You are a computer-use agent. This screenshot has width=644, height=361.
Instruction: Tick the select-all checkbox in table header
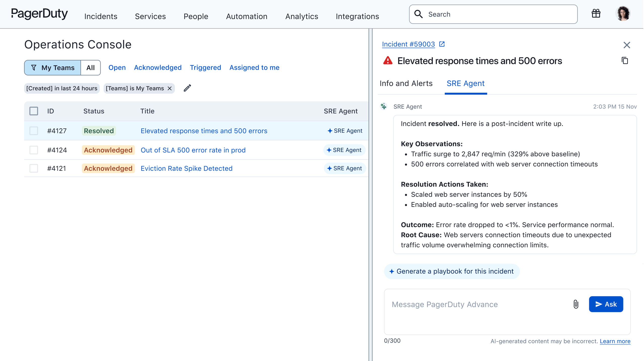click(x=34, y=111)
